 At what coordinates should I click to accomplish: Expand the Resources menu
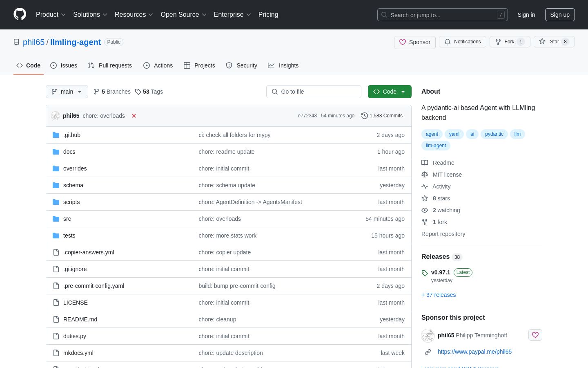tap(134, 14)
